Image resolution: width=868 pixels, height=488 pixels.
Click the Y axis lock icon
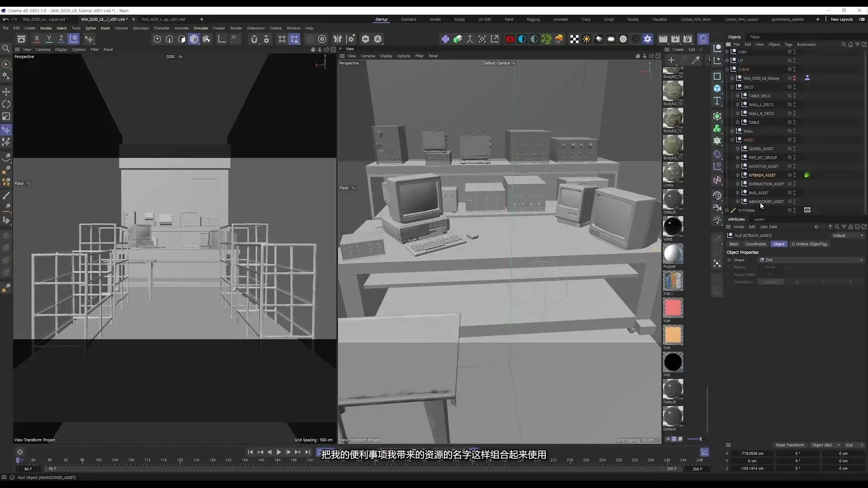pos(49,39)
